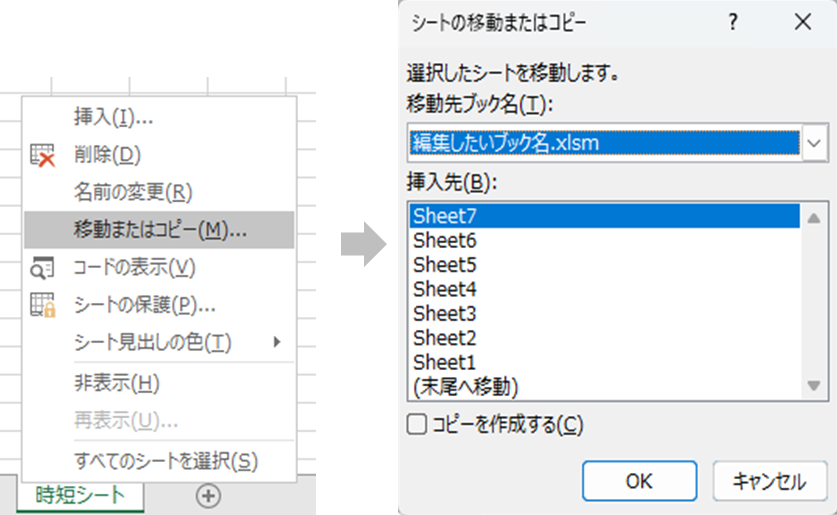Viewport: 837px width, 515px height.
Task: Switch to the 時短シート tab
Action: (81, 495)
